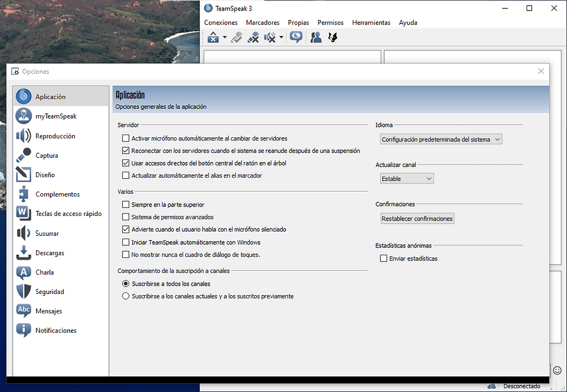Open the Idioma language dropdown
567x392 pixels.
click(441, 140)
